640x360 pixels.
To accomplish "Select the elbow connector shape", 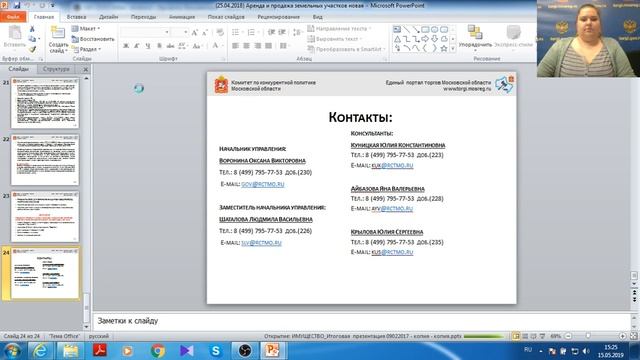I will [407, 39].
